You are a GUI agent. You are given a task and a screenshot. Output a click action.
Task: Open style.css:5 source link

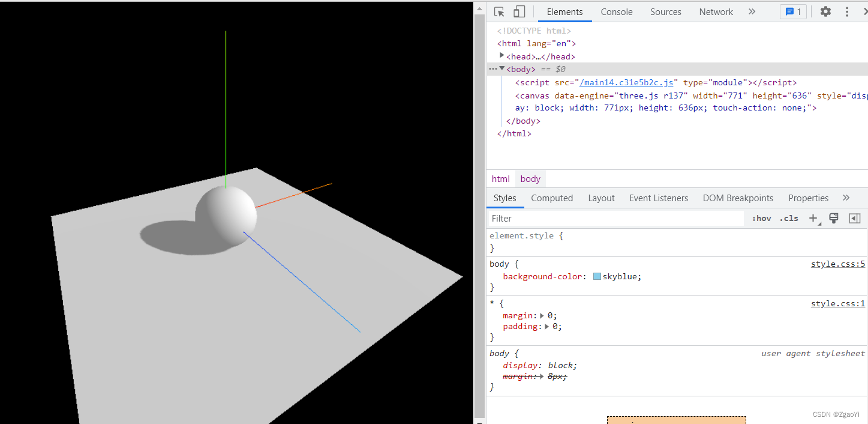coord(838,264)
